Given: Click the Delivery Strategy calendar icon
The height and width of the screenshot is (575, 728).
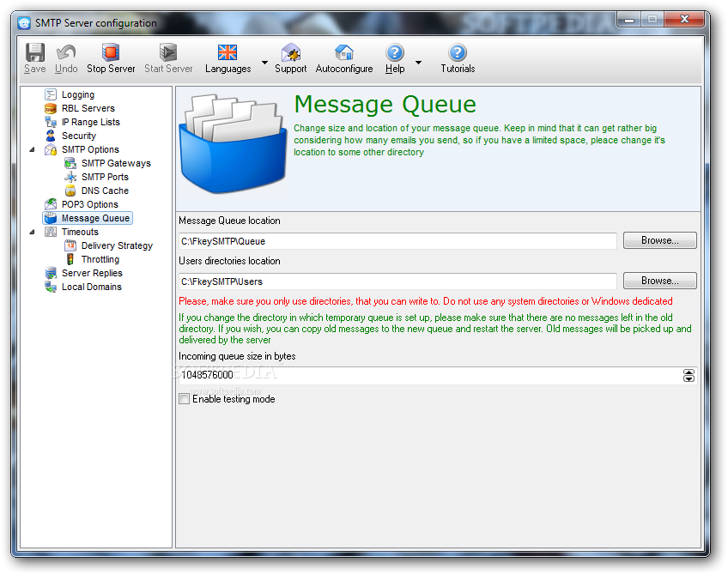Looking at the screenshot, I should tap(70, 245).
